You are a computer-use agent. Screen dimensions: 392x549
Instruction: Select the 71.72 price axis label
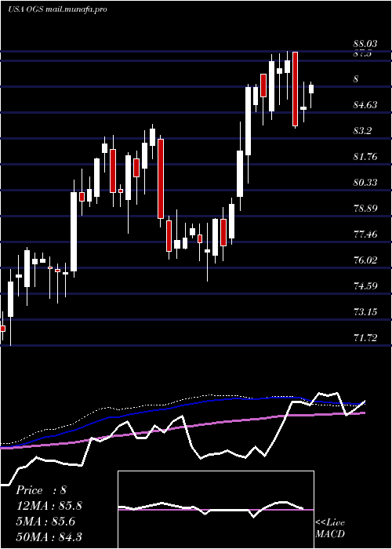pyautogui.click(x=365, y=338)
